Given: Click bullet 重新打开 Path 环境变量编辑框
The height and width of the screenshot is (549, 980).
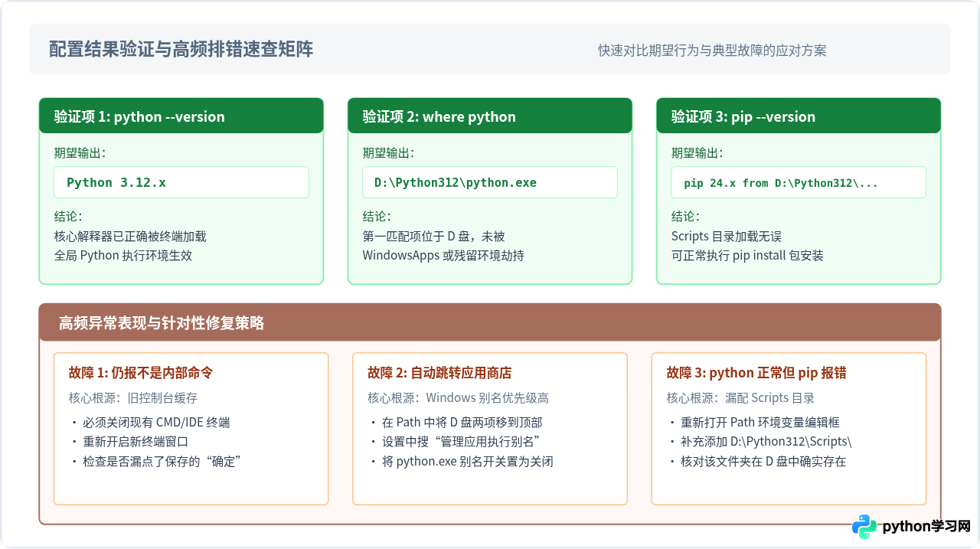Looking at the screenshot, I should [x=754, y=422].
